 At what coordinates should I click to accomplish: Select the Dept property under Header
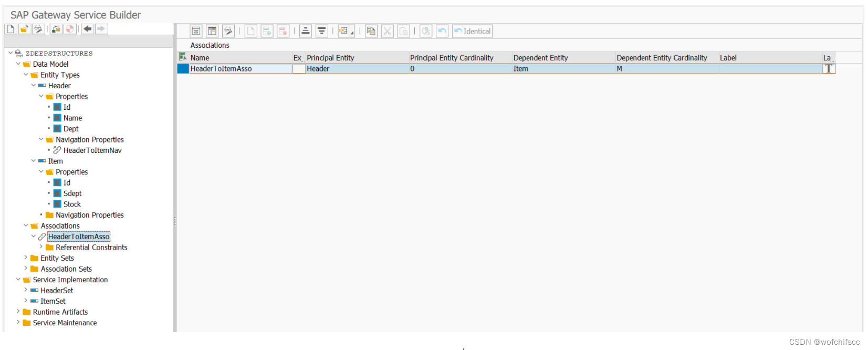point(71,129)
